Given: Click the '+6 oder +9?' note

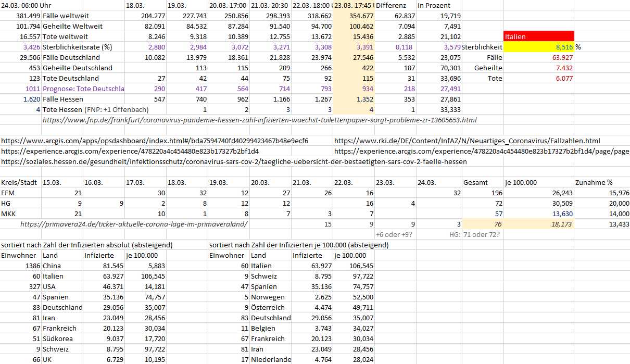Looking at the screenshot, I should coord(394,234).
